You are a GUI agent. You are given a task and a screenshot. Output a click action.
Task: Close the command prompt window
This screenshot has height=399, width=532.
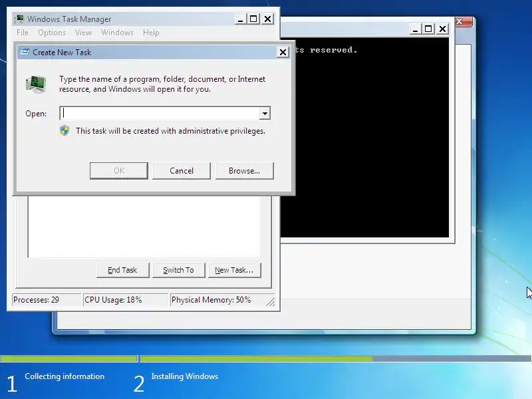click(442, 29)
